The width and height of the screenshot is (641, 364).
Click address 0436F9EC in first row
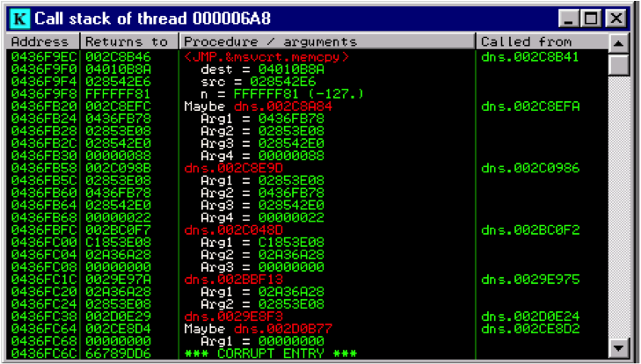tap(44, 57)
